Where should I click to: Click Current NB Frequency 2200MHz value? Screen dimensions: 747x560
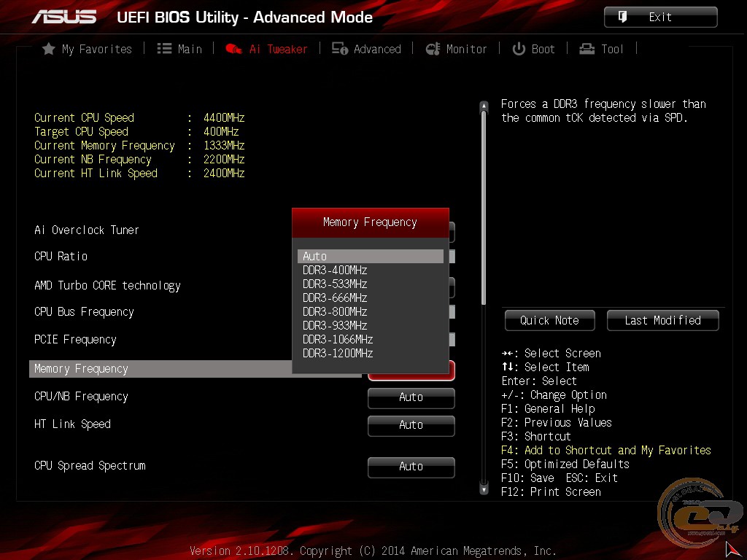coord(224,159)
